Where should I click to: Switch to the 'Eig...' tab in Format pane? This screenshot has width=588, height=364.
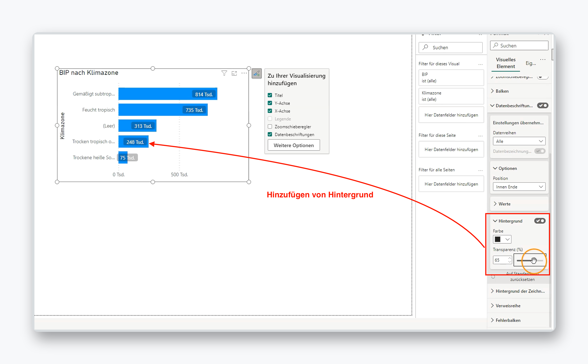pyautogui.click(x=531, y=63)
